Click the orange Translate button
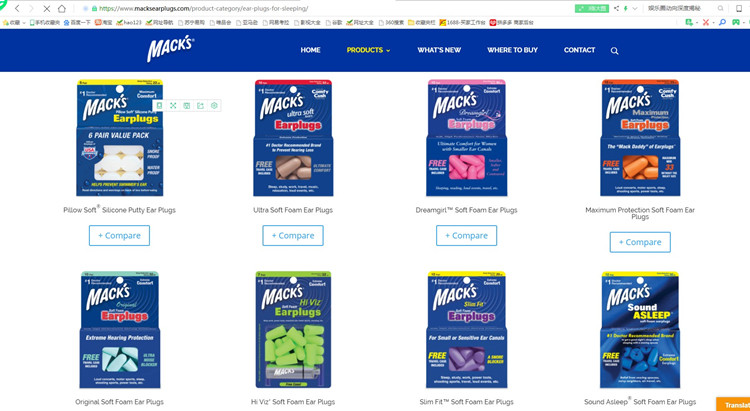 (x=733, y=404)
